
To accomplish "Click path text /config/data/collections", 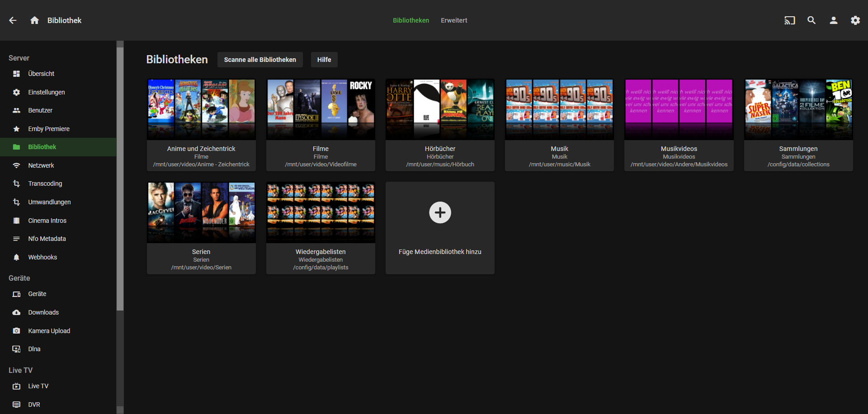I will pos(798,165).
